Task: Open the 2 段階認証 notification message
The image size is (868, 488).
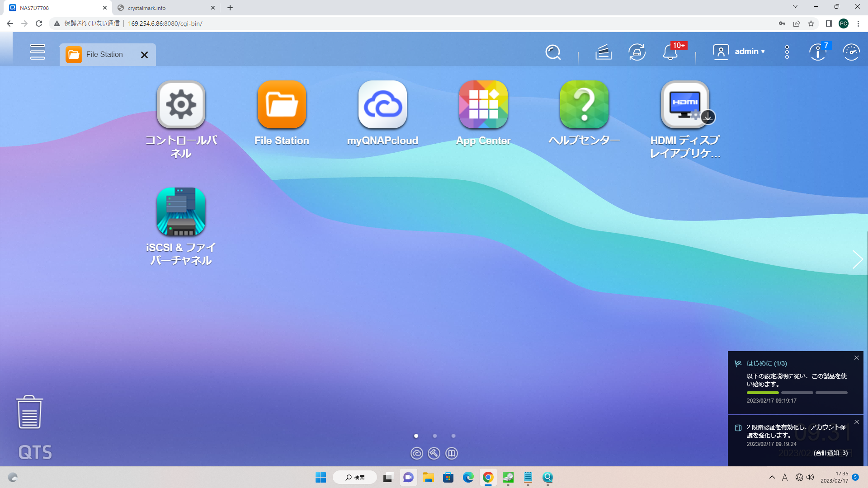Action: pos(796,431)
